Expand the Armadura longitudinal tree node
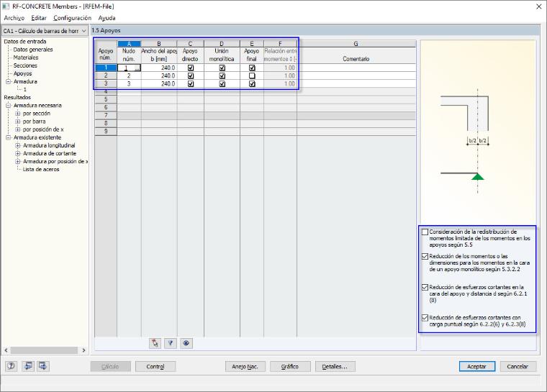 (x=17, y=145)
